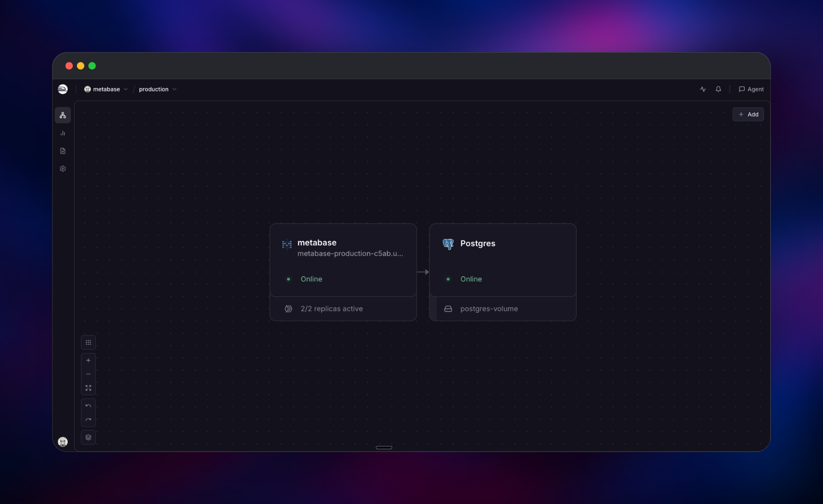The image size is (823, 504).
Task: Open the Architecture view in sidebar
Action: click(63, 115)
